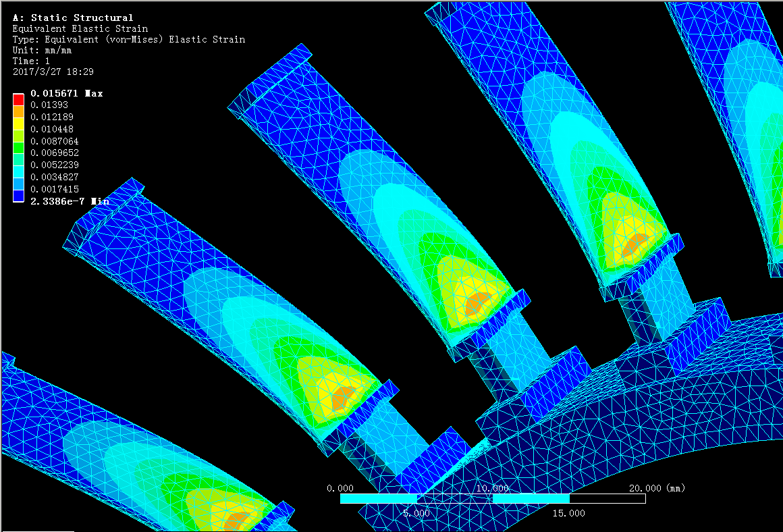The width and height of the screenshot is (783, 532).
Task: Select the cyan legend color band
Action: point(18,172)
